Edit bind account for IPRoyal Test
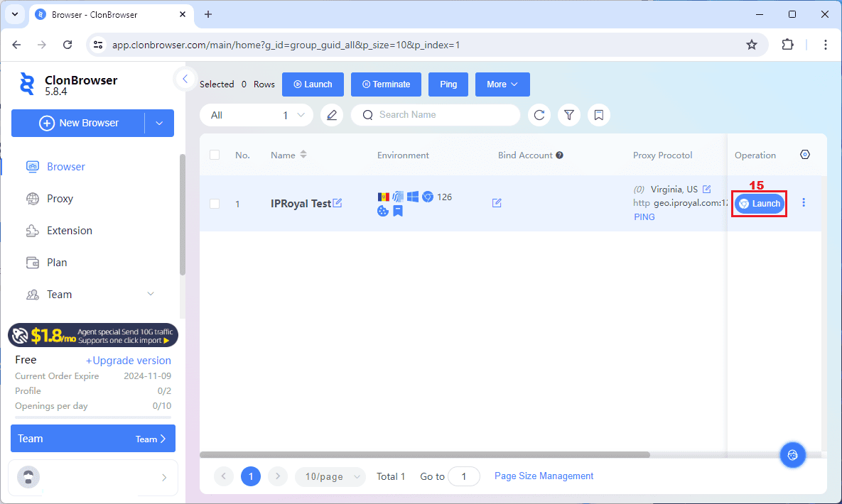 tap(497, 203)
